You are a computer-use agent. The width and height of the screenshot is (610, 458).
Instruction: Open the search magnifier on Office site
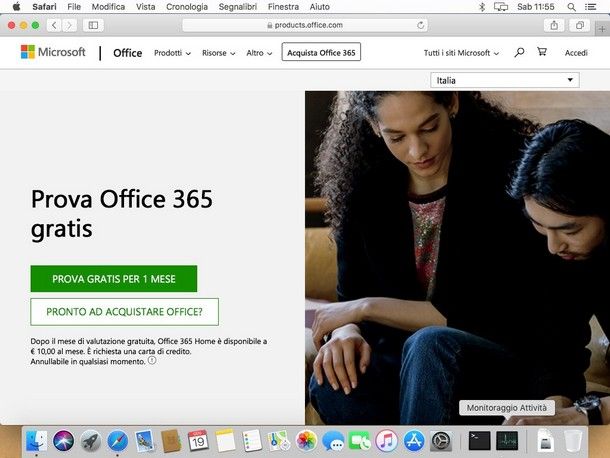click(x=519, y=53)
